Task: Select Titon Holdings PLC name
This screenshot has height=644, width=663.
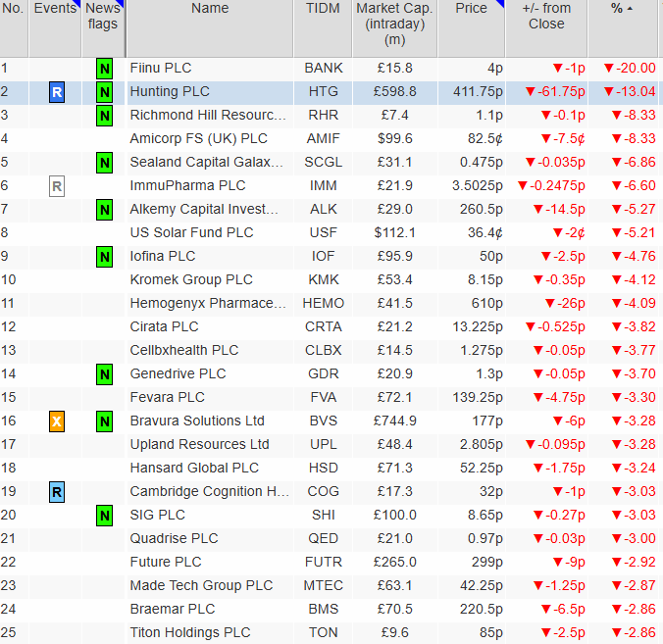Action: 190,632
